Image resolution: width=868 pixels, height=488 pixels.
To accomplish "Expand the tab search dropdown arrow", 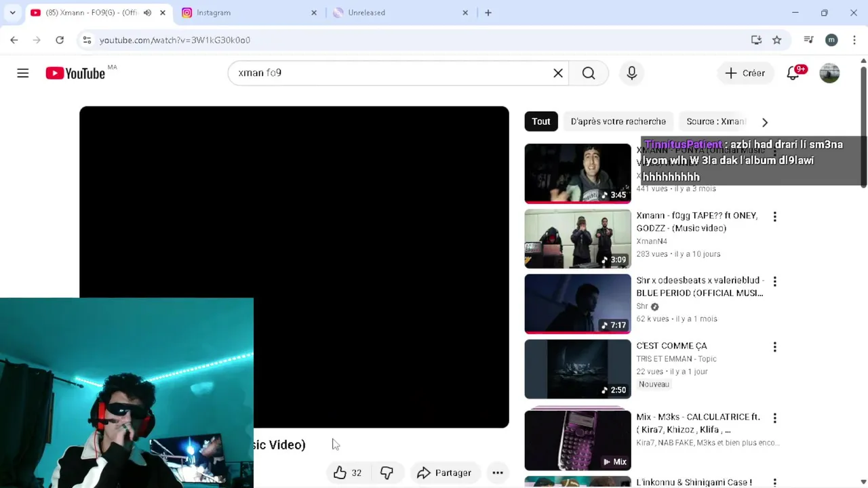I will [12, 13].
